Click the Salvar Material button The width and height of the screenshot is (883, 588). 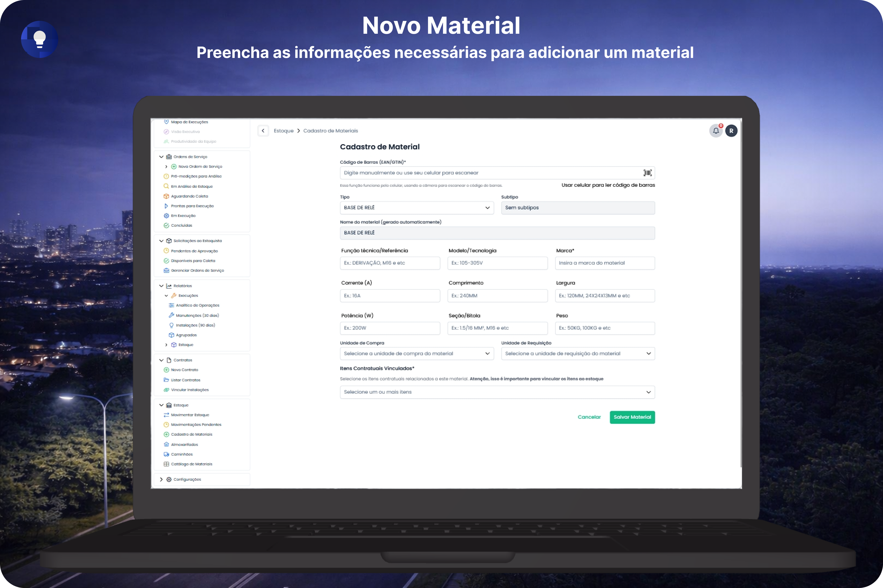point(632,417)
